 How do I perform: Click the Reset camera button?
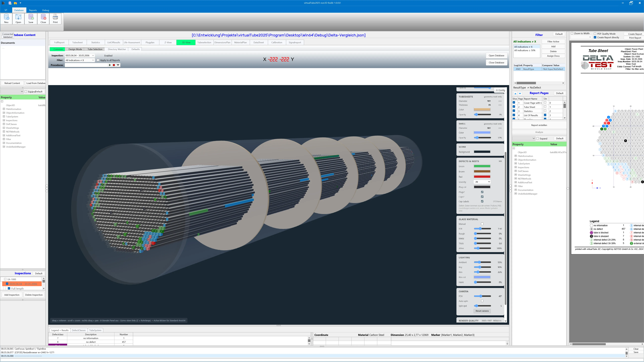[482, 311]
